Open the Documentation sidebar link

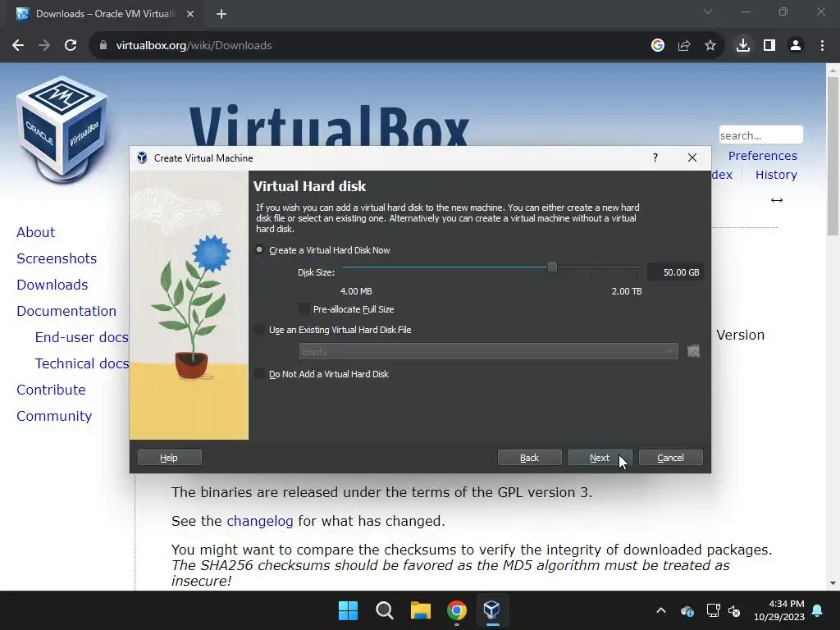point(66,311)
